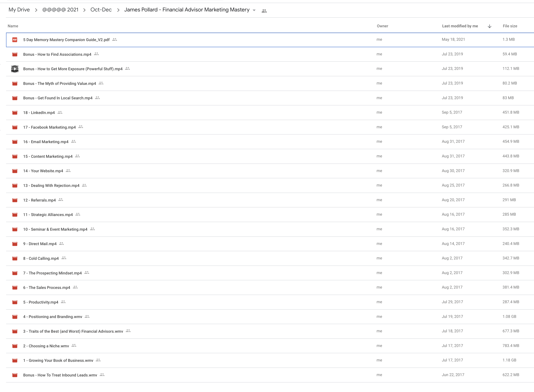
Task: Click video icon beside 14 - Your Website.mp4
Action: coord(15,171)
